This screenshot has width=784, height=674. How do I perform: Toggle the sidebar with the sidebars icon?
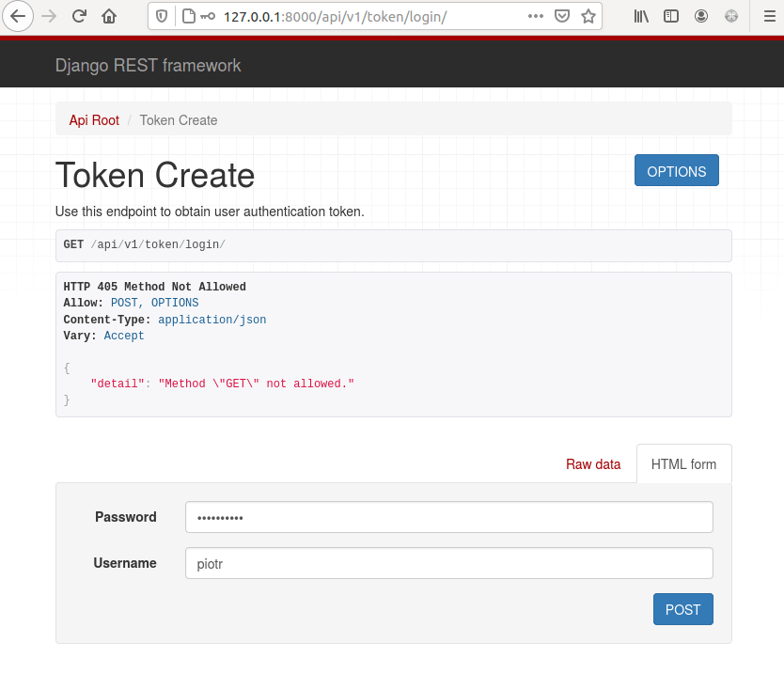(670, 16)
